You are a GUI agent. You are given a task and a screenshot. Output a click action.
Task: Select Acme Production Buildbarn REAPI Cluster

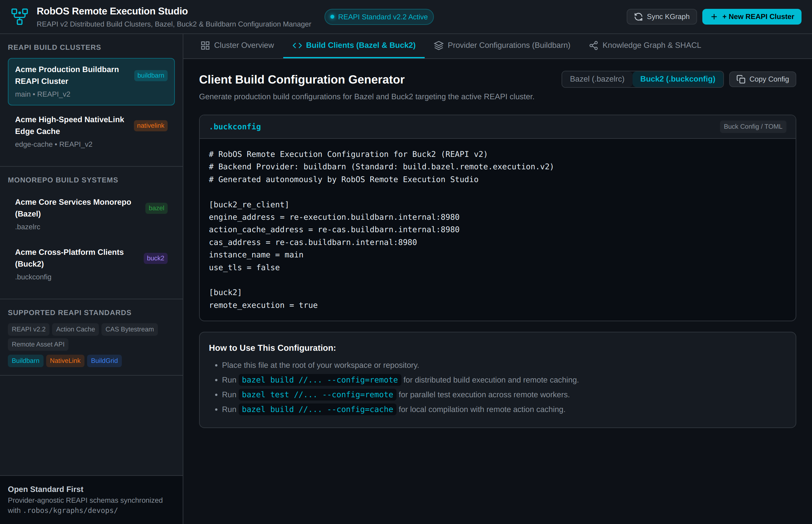(x=91, y=82)
